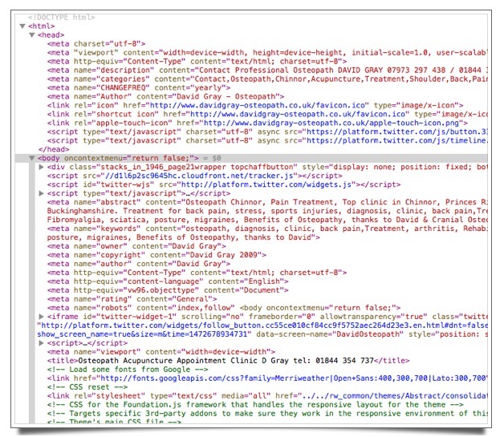Screen dimensions: 504x437
Task: Select the meta vw96.objecttype row
Action: coord(168,290)
